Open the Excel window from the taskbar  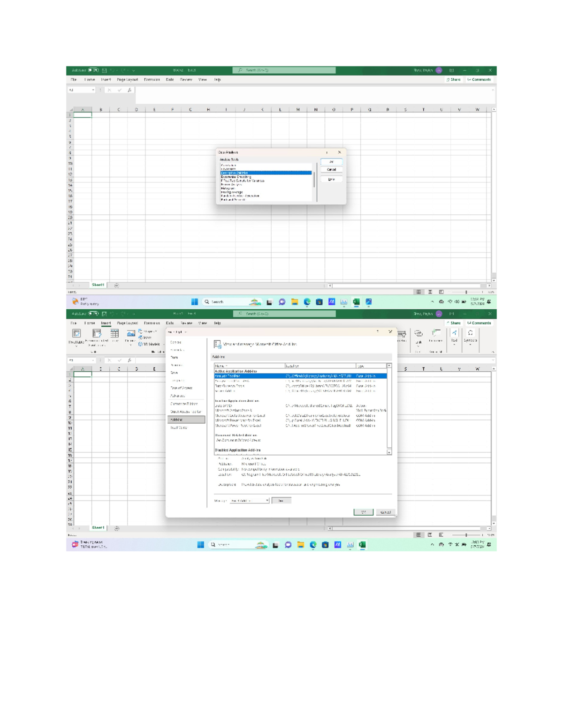(x=361, y=545)
